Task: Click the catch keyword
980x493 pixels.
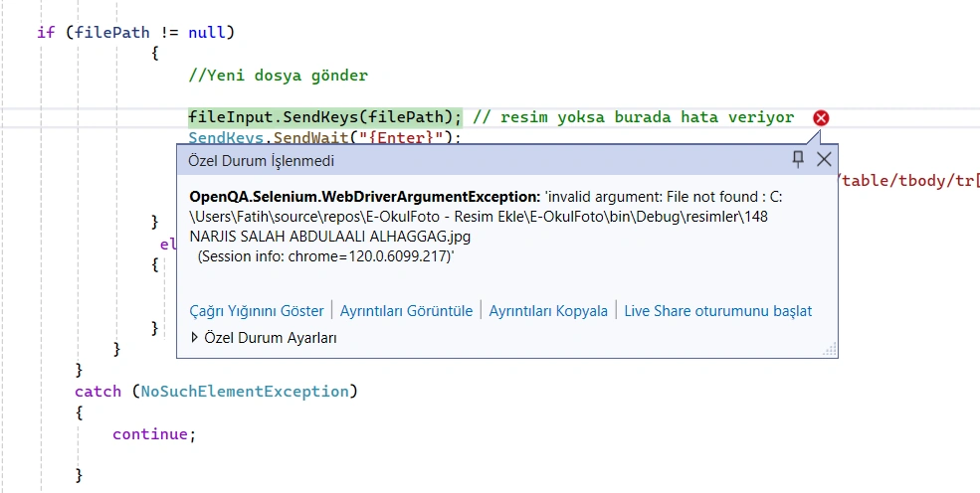Action: coord(98,392)
